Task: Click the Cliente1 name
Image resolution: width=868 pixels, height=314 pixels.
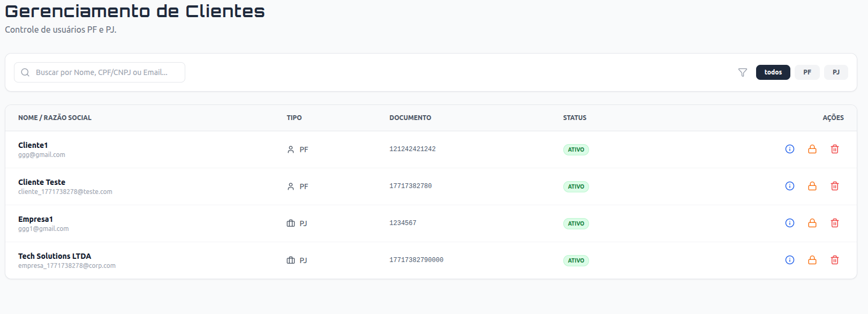Action: point(33,145)
